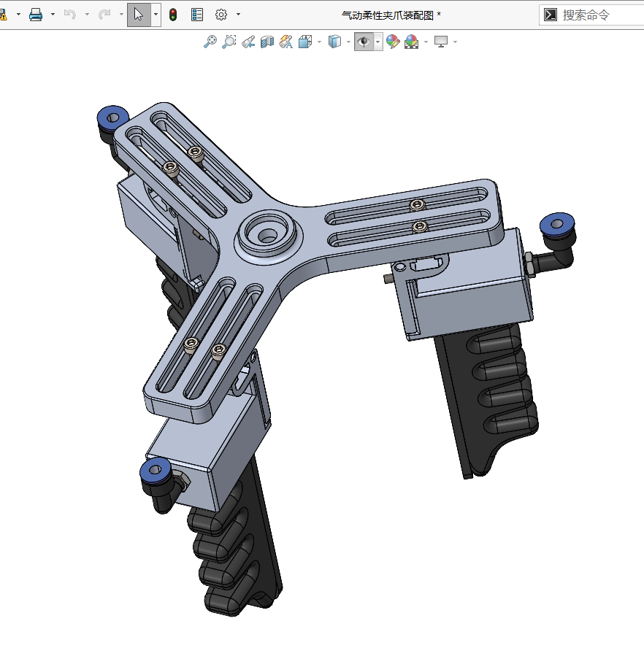
Task: Click the document title 气动柔性夹爪装配图
Action: pos(388,15)
